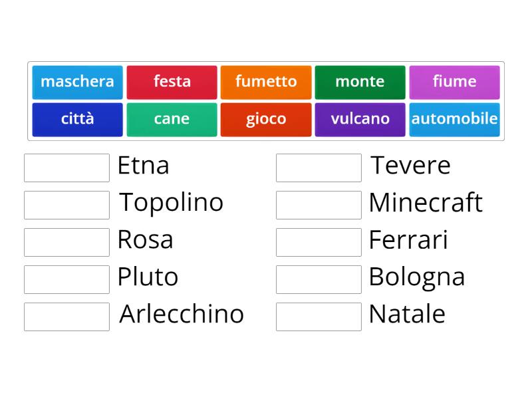Click the answer box next to Etna

pos(66,168)
